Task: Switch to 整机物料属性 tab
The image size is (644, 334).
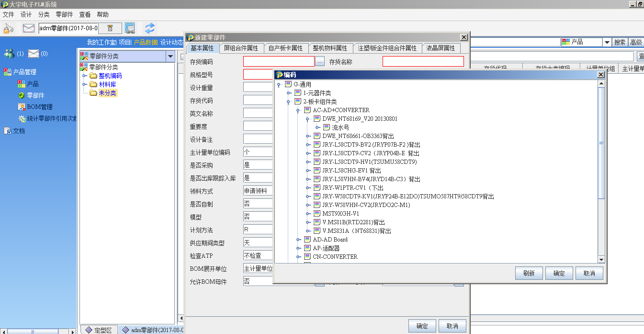Action: point(330,48)
